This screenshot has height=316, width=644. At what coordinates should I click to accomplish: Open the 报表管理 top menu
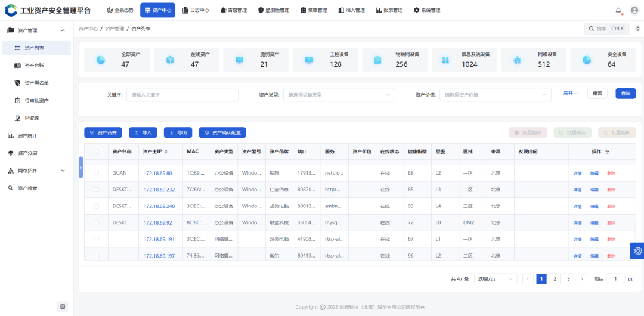tap(389, 10)
